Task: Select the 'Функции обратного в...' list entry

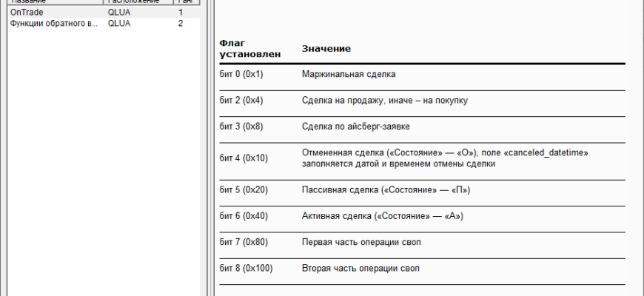Action: 52,24
